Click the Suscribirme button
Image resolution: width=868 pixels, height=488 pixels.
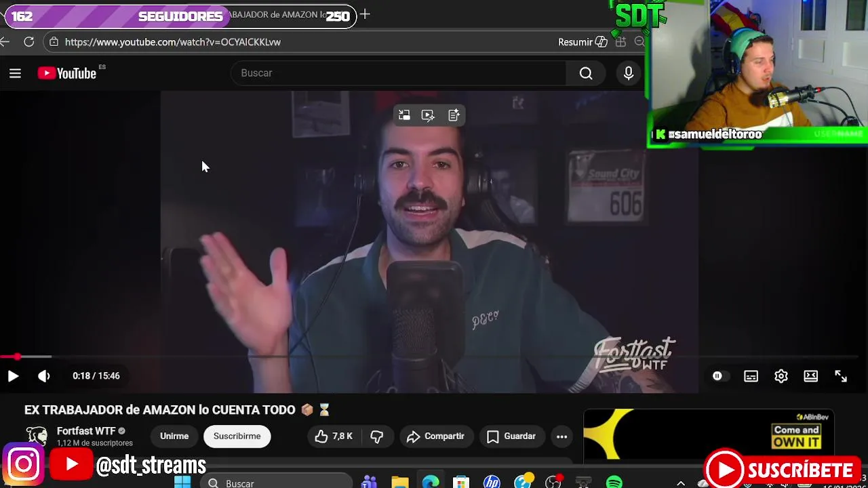click(237, 436)
